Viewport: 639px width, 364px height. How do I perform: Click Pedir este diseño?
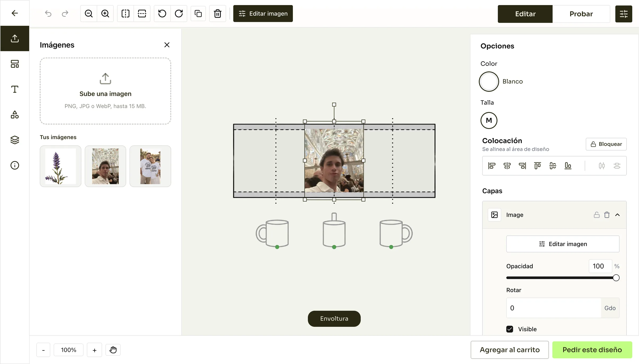[x=592, y=350]
